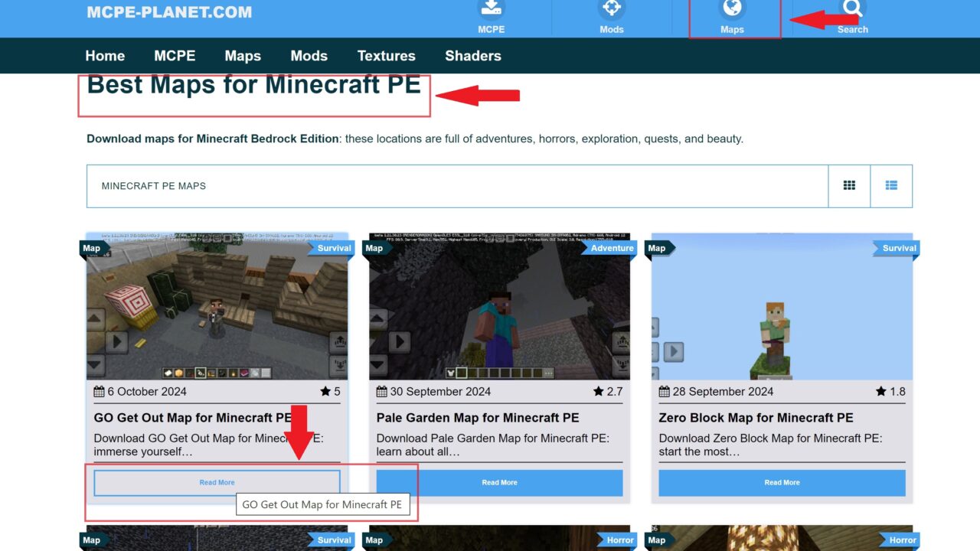Click the star rating 1.8
The width and height of the screenshot is (980, 551).
coord(890,392)
